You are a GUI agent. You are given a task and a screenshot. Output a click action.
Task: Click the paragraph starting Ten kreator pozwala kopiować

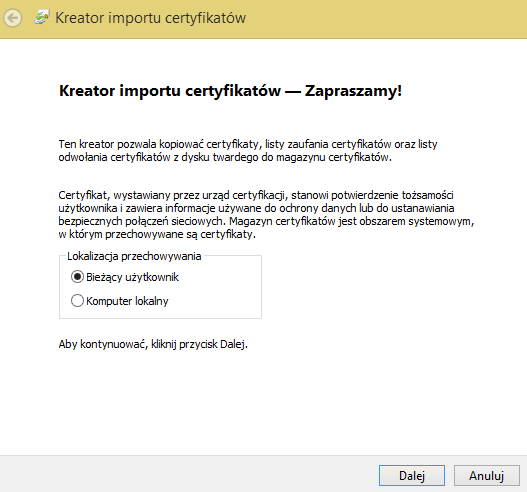click(248, 151)
